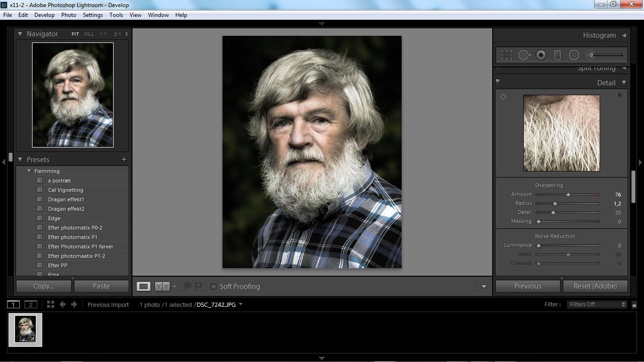The width and height of the screenshot is (644, 362).
Task: Click the Copy... button
Action: [x=44, y=286]
